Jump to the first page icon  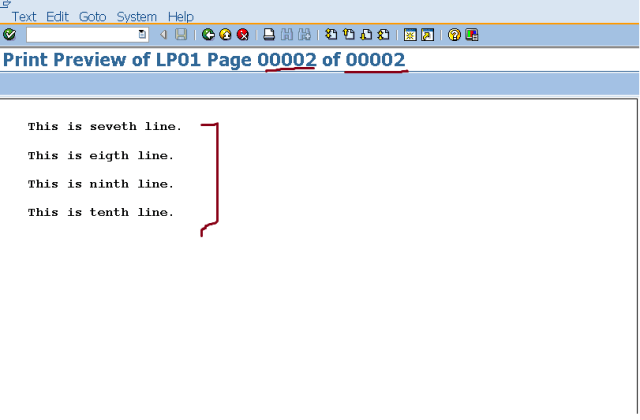click(x=331, y=35)
